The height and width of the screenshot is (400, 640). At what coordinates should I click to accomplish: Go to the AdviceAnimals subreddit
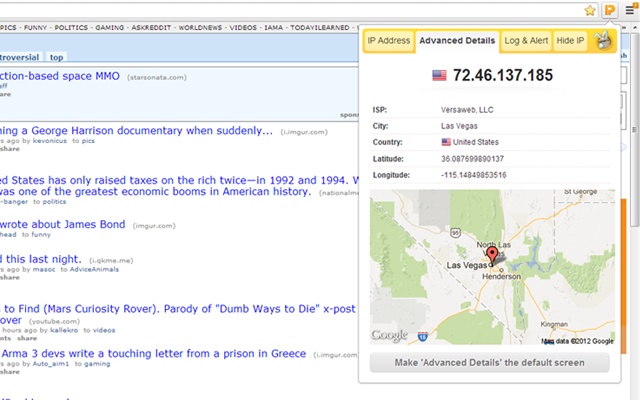point(94,269)
